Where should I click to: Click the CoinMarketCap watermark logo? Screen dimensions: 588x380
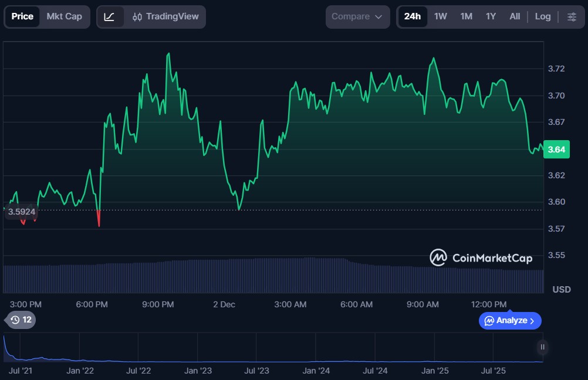481,257
